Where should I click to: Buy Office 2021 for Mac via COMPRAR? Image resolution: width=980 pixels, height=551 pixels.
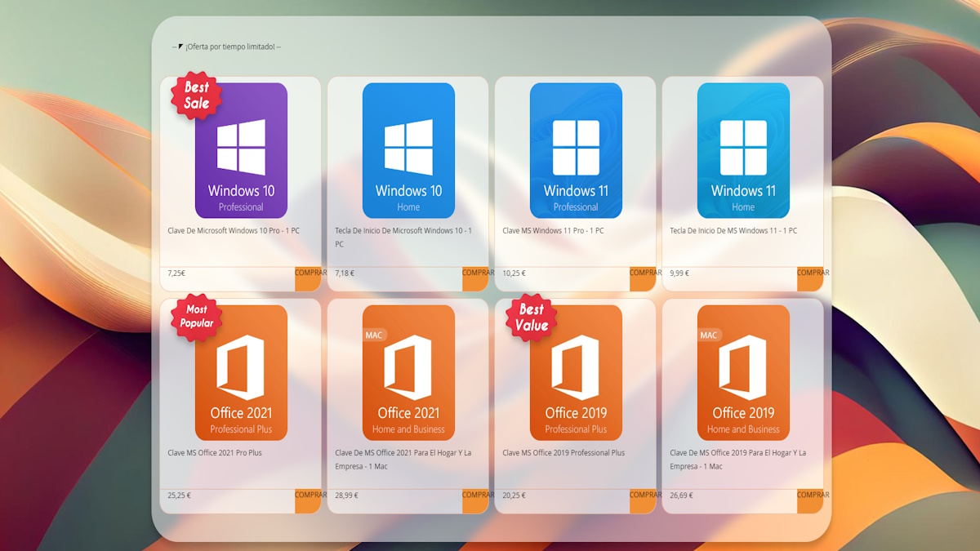click(475, 500)
